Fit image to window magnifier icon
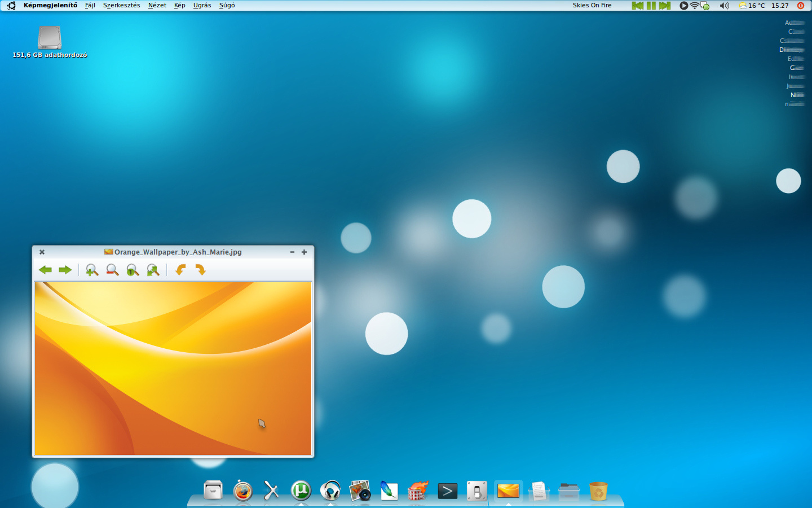The width and height of the screenshot is (812, 508). [153, 270]
